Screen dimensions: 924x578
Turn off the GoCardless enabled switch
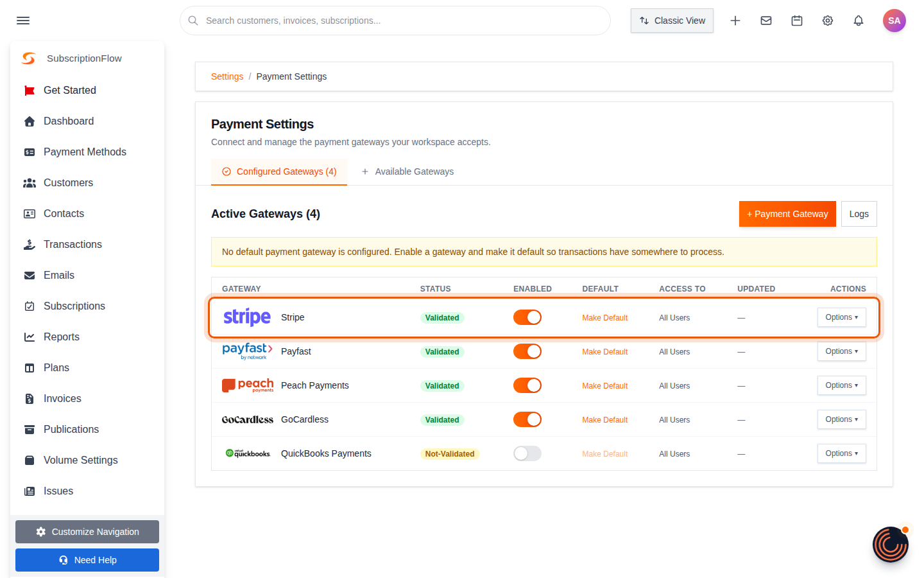pos(527,419)
